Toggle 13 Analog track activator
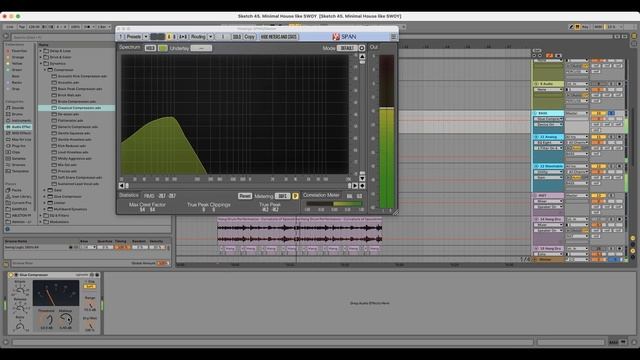The width and height of the screenshot is (640, 360). 598,137
